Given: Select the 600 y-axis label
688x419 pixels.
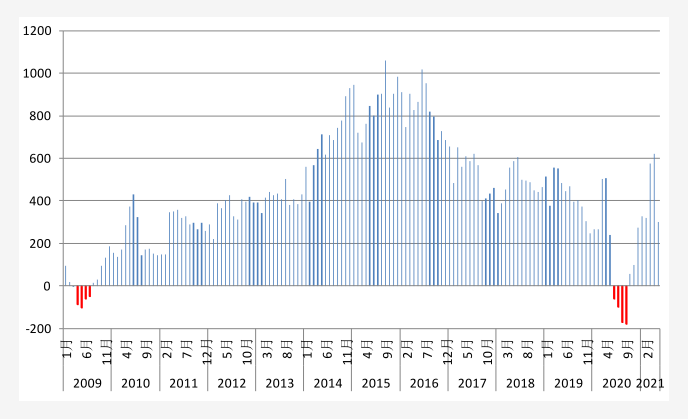Looking at the screenshot, I should coord(40,158).
